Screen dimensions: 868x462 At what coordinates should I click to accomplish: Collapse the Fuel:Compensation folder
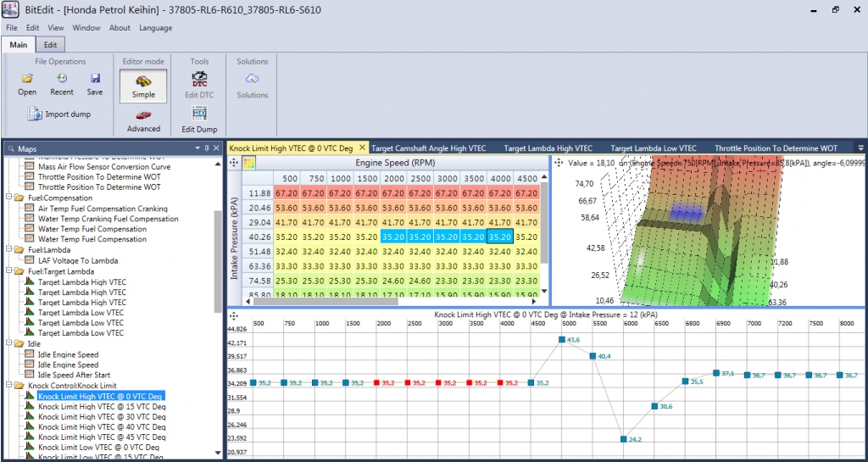pos(8,198)
